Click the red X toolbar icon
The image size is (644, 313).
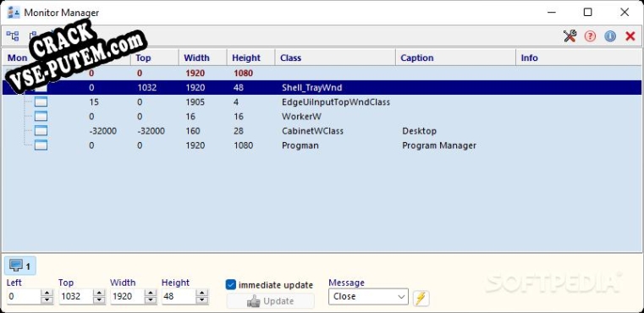[x=630, y=36]
